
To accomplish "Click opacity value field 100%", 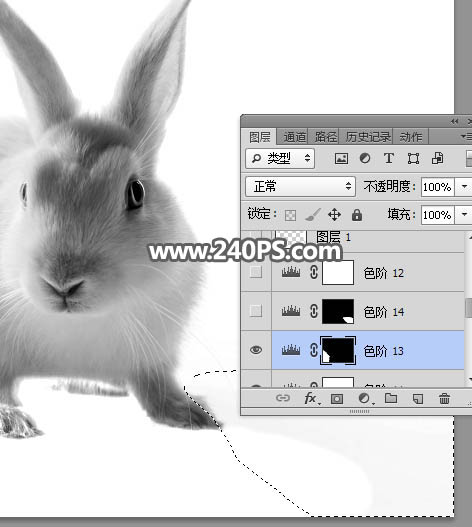I will [438, 187].
